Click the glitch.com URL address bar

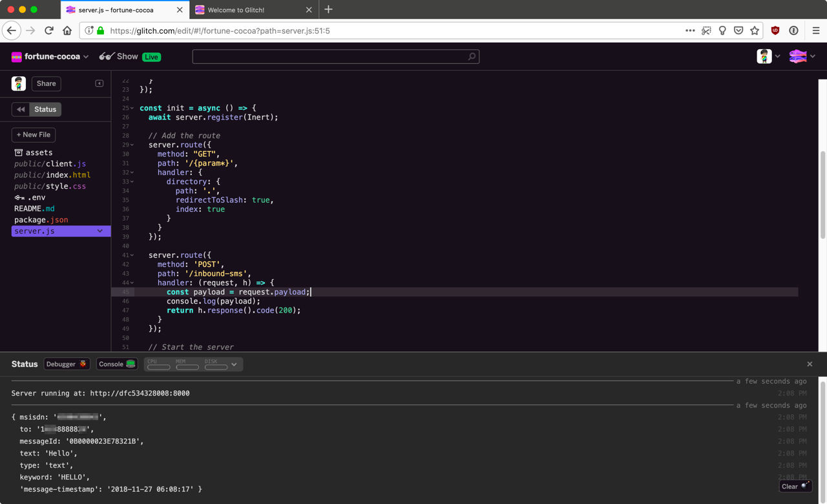(x=220, y=30)
